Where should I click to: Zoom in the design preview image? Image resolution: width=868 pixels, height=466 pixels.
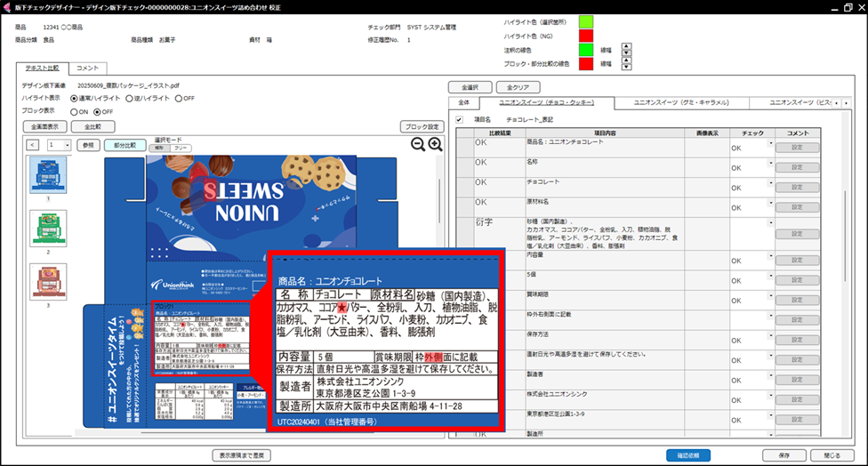436,144
